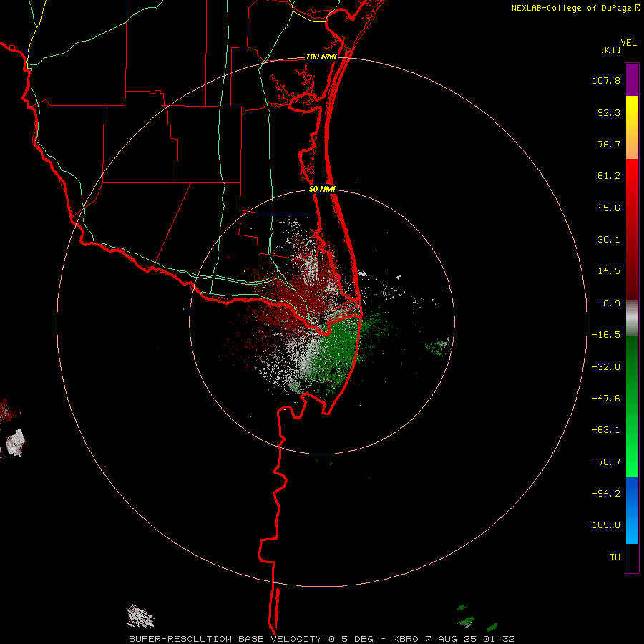Click the VEL legend heading
644x644 pixels.
(628, 43)
